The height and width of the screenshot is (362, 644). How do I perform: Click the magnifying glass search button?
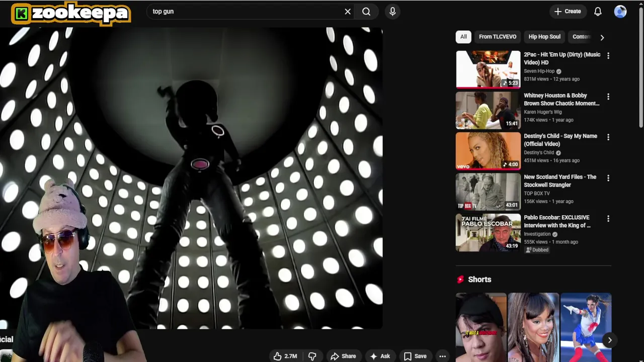coord(366,11)
